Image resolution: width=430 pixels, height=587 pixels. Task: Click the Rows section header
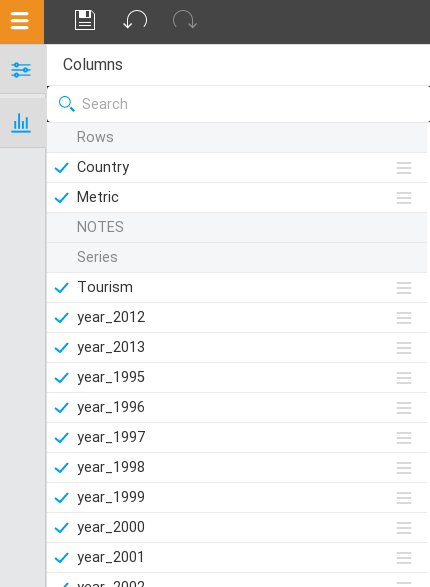click(237, 137)
